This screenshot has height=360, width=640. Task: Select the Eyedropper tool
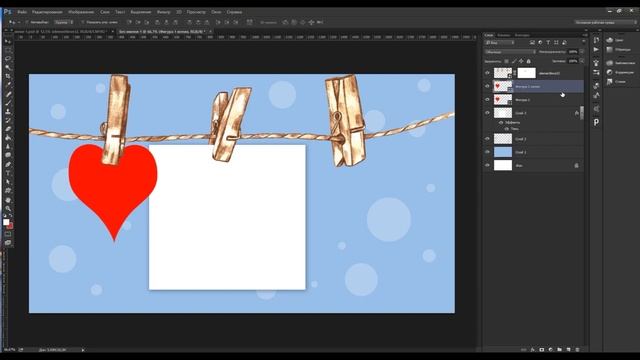[x=8, y=85]
